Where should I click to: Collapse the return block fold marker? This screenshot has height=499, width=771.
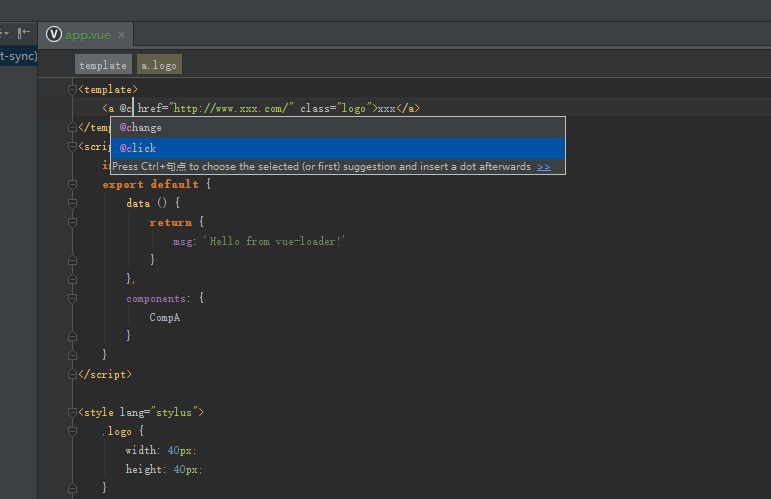point(72,222)
